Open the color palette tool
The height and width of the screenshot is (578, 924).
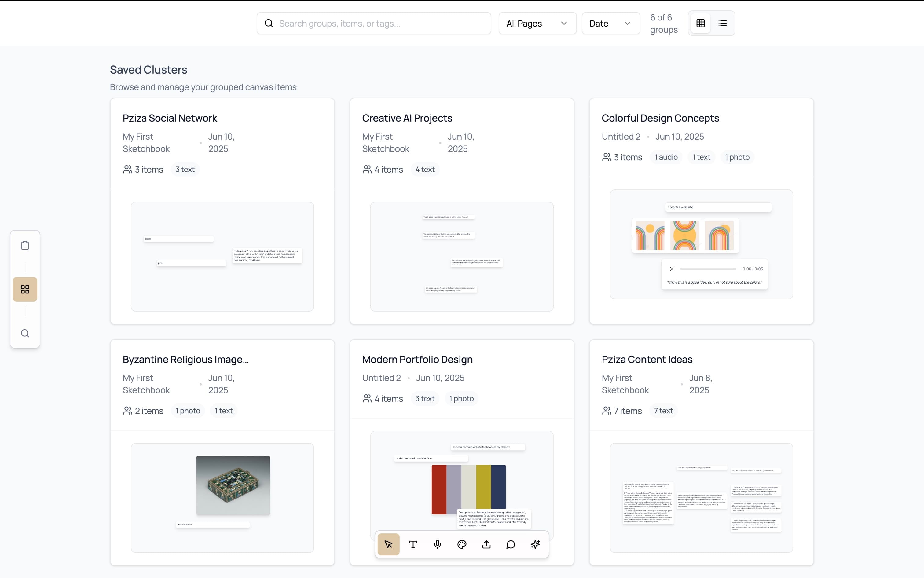tap(462, 544)
